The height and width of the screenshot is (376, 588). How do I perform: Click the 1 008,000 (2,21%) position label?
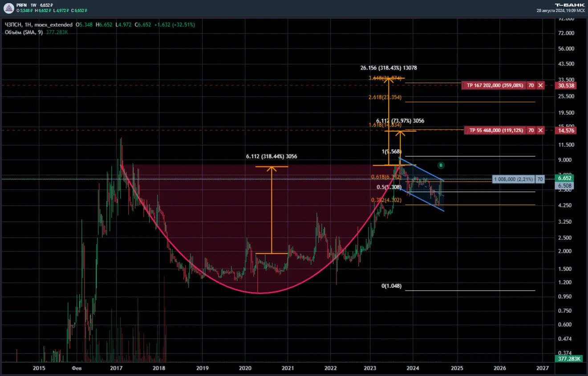pyautogui.click(x=514, y=179)
